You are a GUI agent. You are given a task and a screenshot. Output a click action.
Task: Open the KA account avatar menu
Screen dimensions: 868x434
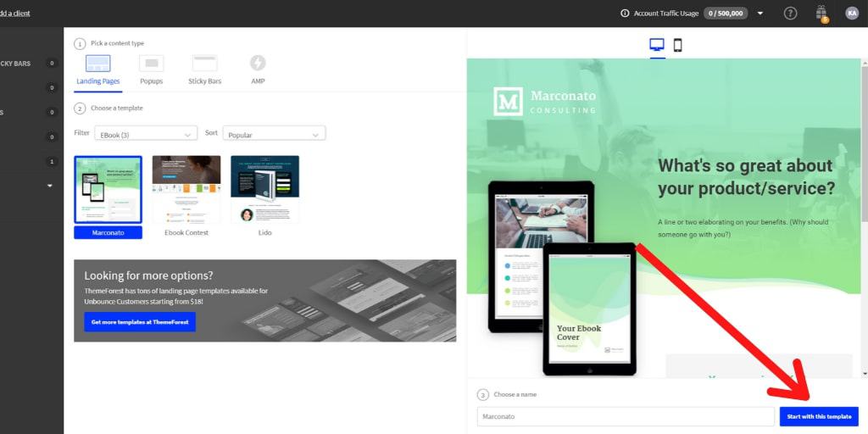pos(852,14)
